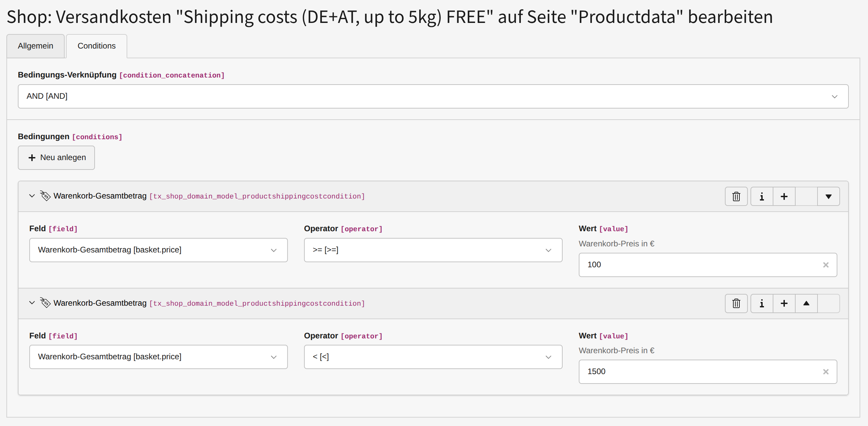The width and height of the screenshot is (868, 426).
Task: Add new condition after second record
Action: (x=784, y=303)
